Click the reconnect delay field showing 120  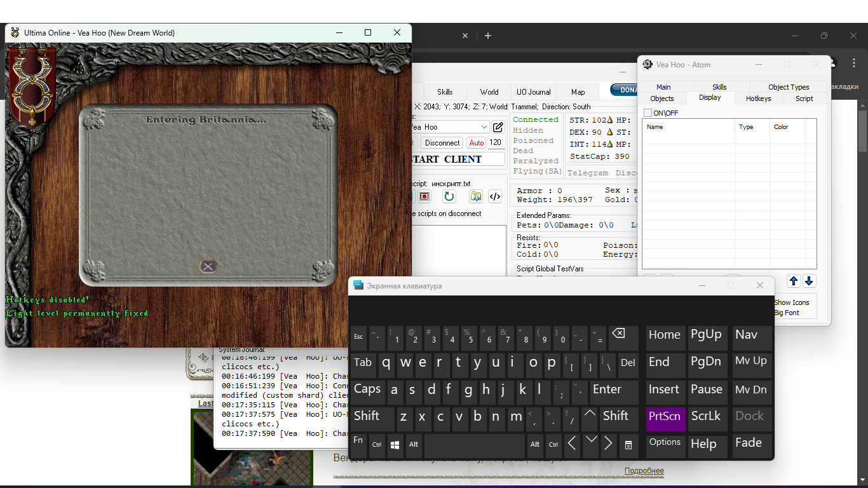point(496,143)
